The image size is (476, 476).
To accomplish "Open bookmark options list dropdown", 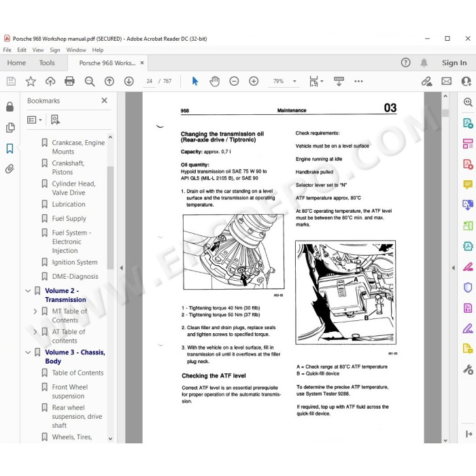I will click(x=34, y=120).
